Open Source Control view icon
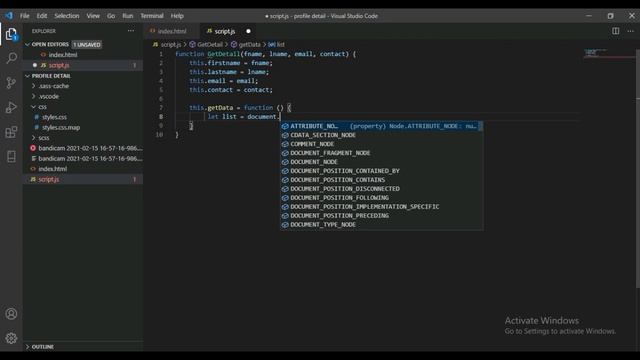The height and width of the screenshot is (360, 640). pos(11,83)
